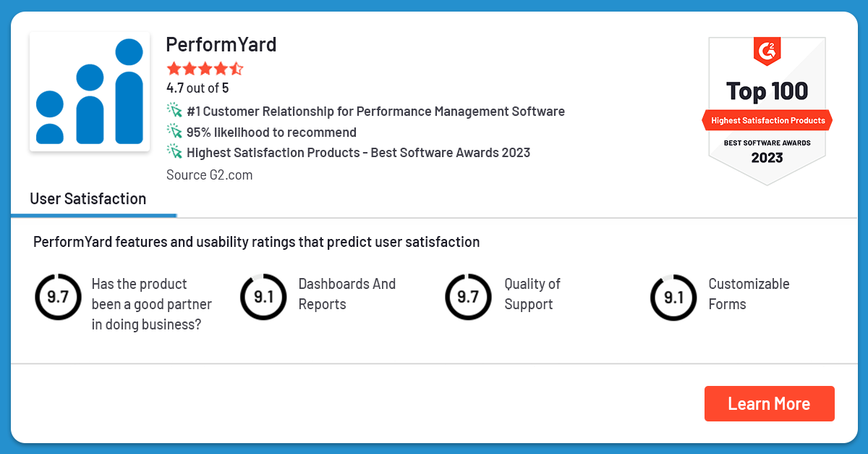Click the PerformYard product name heading
The width and height of the screenshot is (868, 454).
coord(221,44)
